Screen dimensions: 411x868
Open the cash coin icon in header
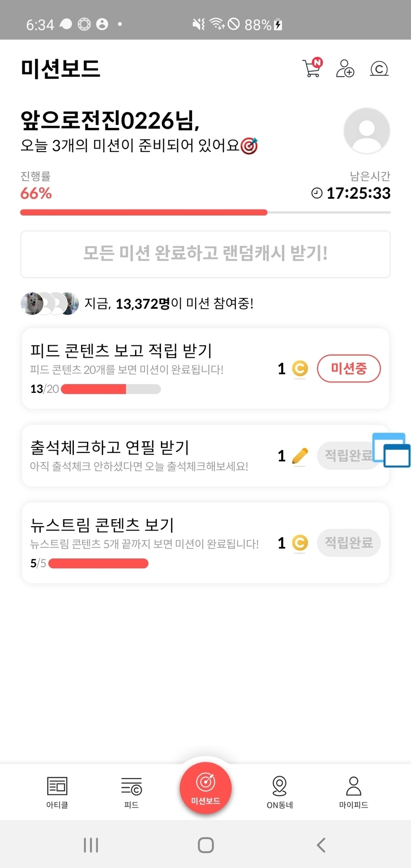coord(379,68)
